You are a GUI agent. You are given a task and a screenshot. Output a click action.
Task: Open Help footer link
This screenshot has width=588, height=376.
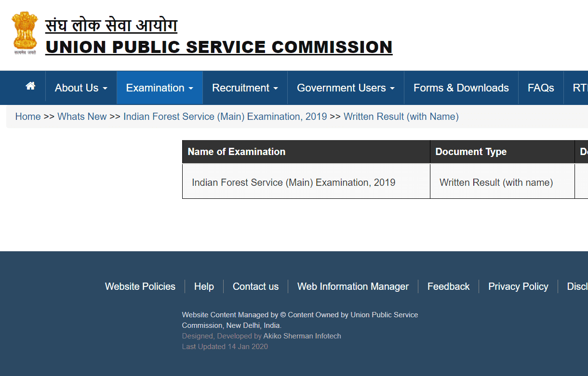point(204,286)
